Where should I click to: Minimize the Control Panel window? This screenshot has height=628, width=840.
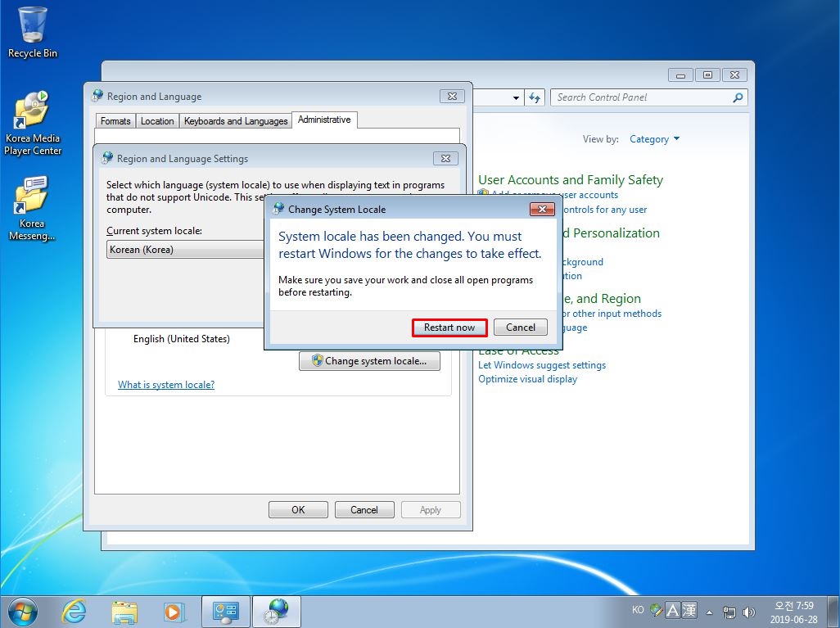(x=680, y=75)
